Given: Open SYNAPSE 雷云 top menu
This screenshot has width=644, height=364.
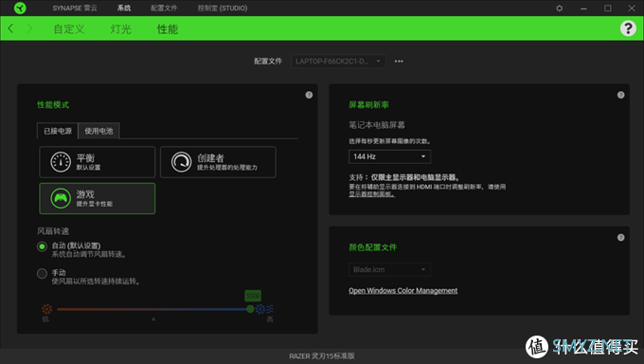Looking at the screenshot, I should tap(75, 9).
